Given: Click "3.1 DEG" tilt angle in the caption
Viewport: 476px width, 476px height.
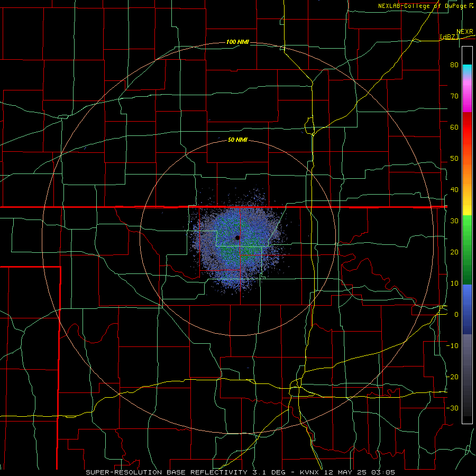Looking at the screenshot, I should click(268, 472).
